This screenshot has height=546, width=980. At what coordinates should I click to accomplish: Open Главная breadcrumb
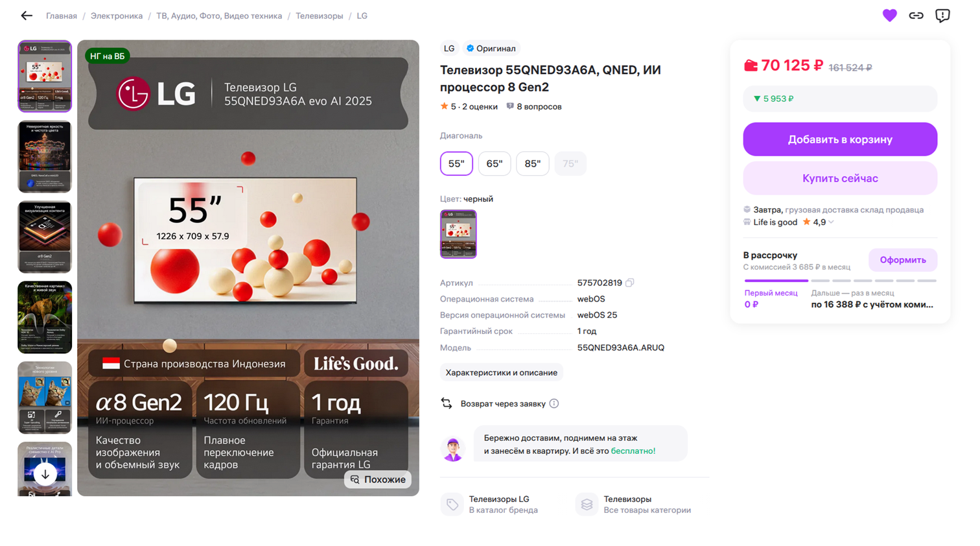point(62,16)
